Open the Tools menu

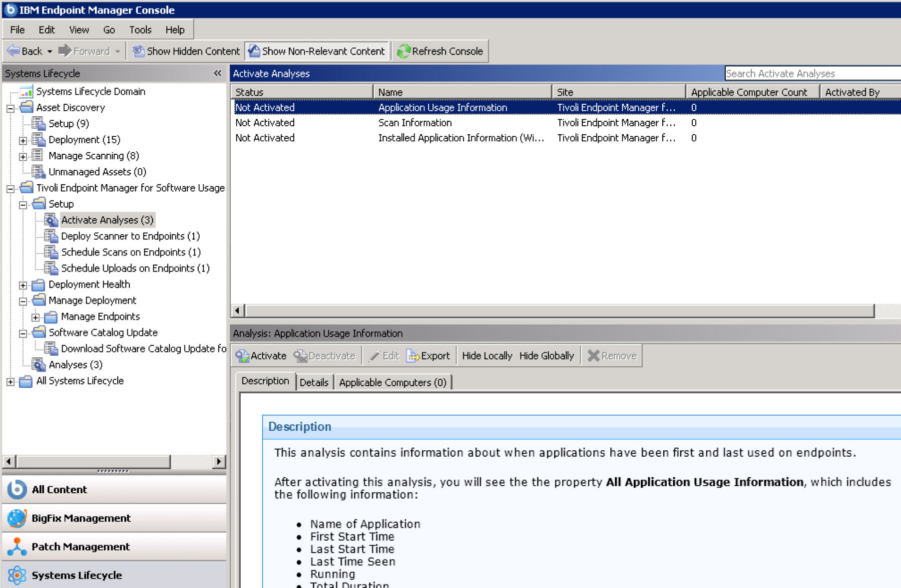tap(140, 30)
